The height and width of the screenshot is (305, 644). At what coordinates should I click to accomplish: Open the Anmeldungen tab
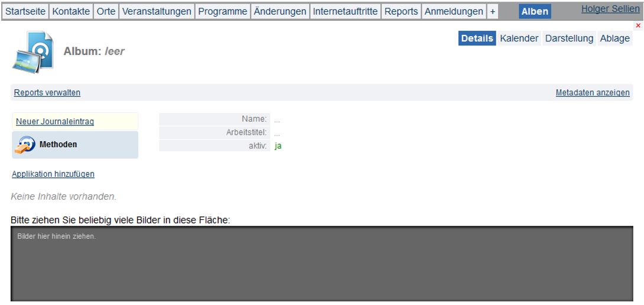(x=454, y=11)
